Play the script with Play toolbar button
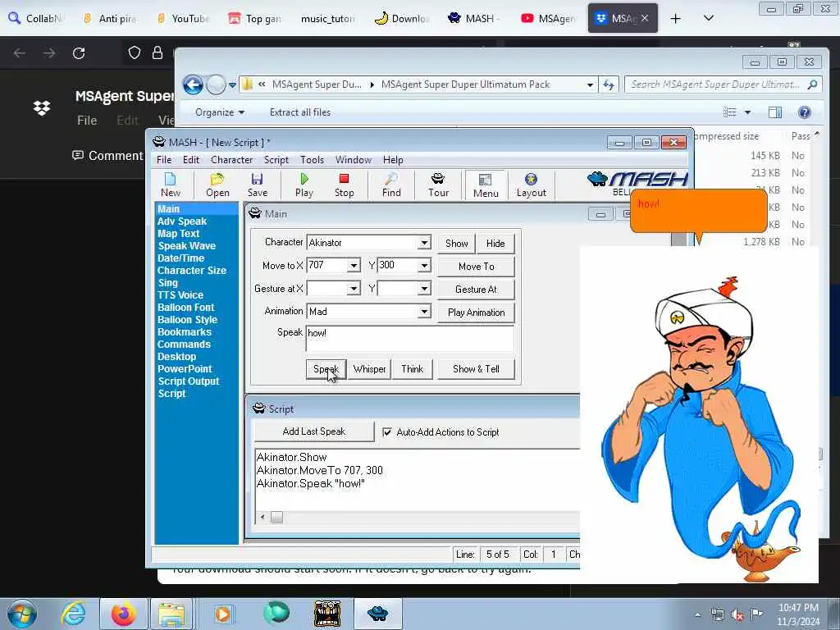Image resolution: width=840 pixels, height=630 pixels. [304, 185]
